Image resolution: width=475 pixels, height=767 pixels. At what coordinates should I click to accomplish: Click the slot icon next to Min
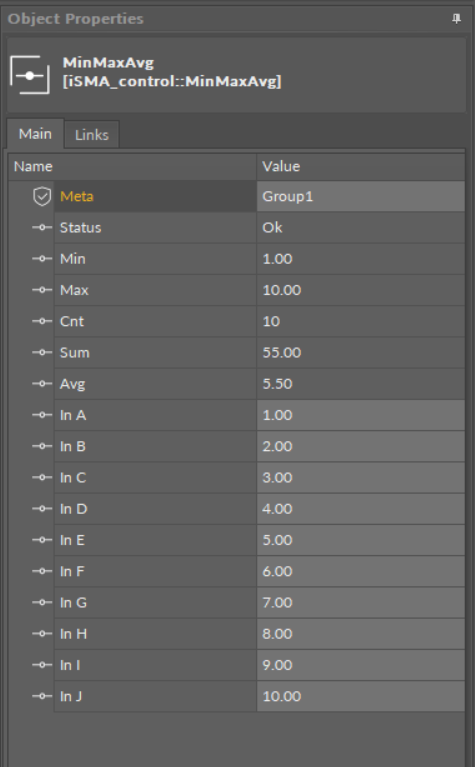click(42, 259)
